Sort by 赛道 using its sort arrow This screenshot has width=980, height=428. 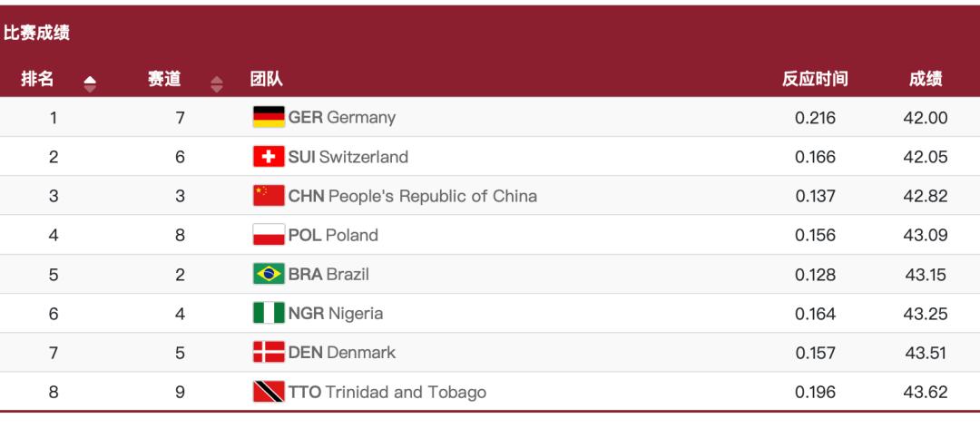pyautogui.click(x=216, y=83)
